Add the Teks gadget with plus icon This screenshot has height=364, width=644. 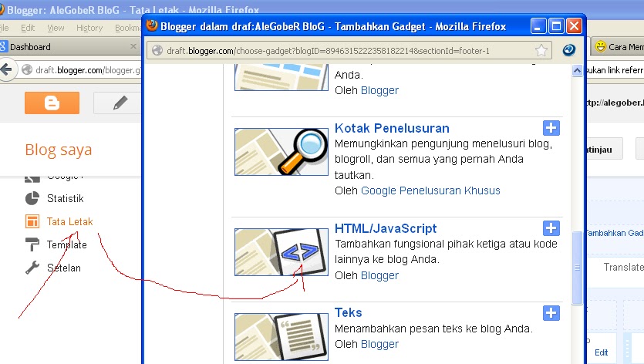551,312
